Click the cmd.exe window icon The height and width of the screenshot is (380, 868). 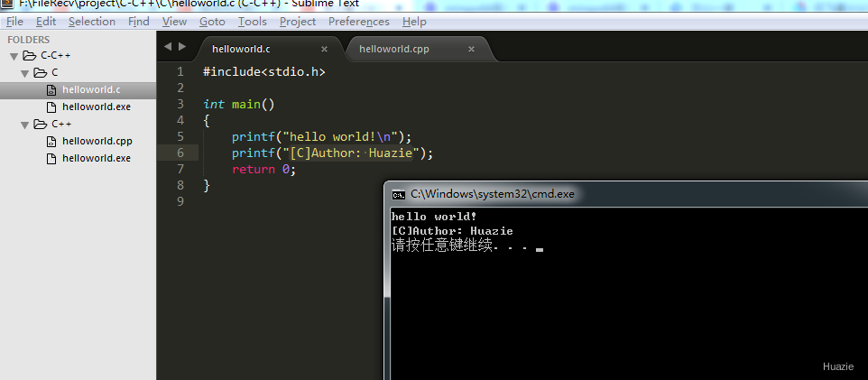(398, 194)
